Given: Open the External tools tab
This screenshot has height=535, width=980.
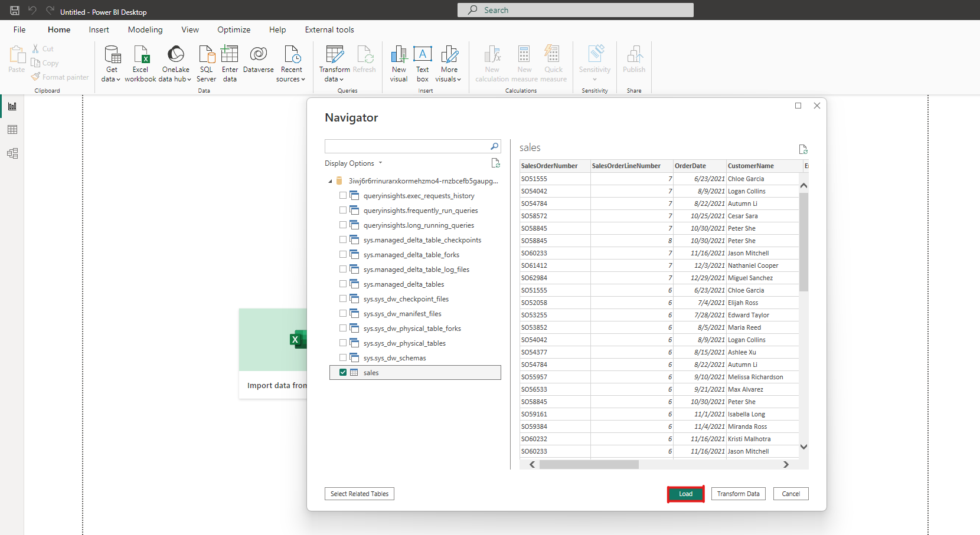Looking at the screenshot, I should coord(329,29).
